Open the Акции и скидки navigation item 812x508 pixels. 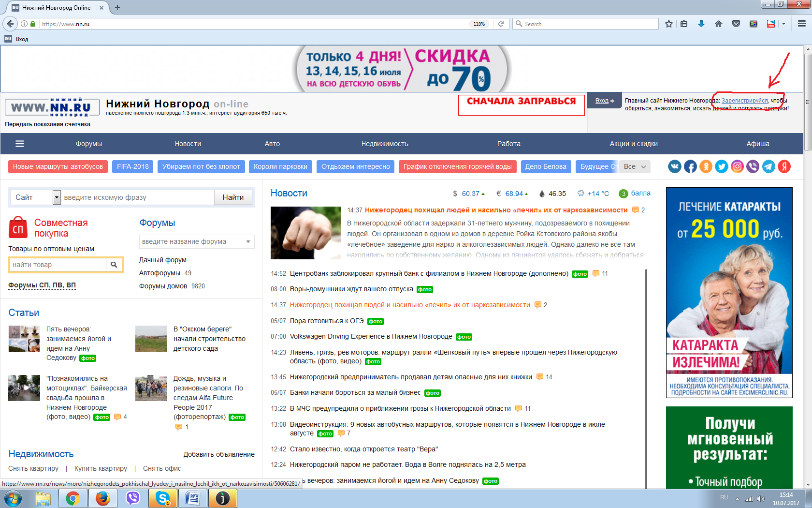[634, 144]
